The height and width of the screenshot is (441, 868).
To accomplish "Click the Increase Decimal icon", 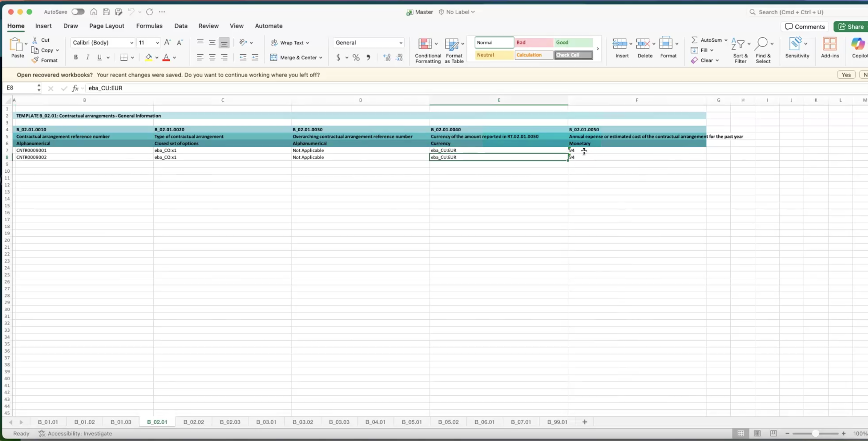I will click(x=387, y=58).
